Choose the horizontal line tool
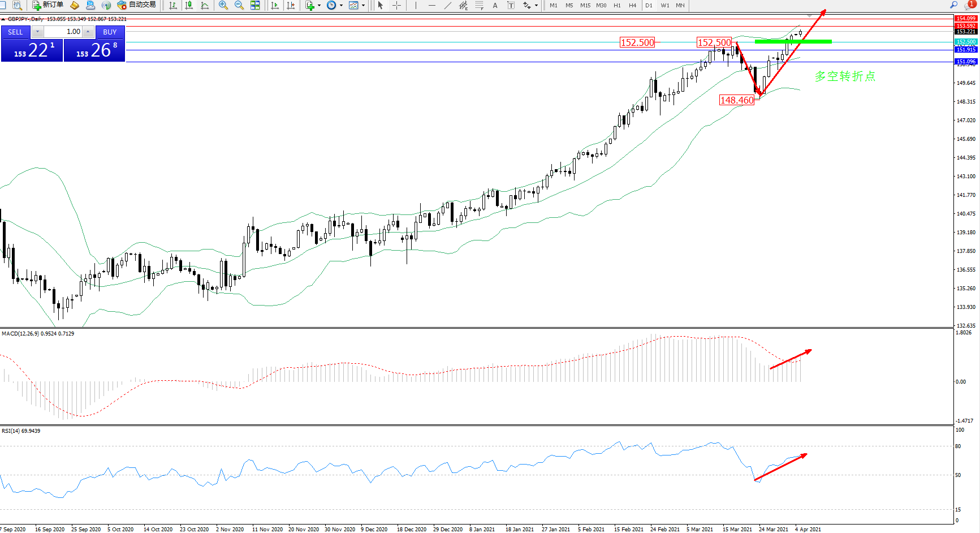This screenshot has height=533, width=980. pos(432,5)
